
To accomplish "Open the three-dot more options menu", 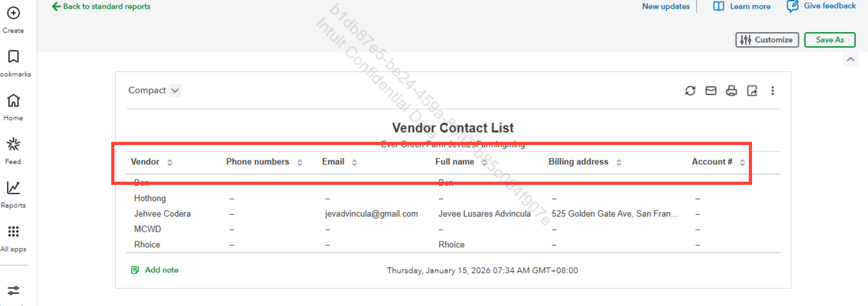I will (x=773, y=91).
